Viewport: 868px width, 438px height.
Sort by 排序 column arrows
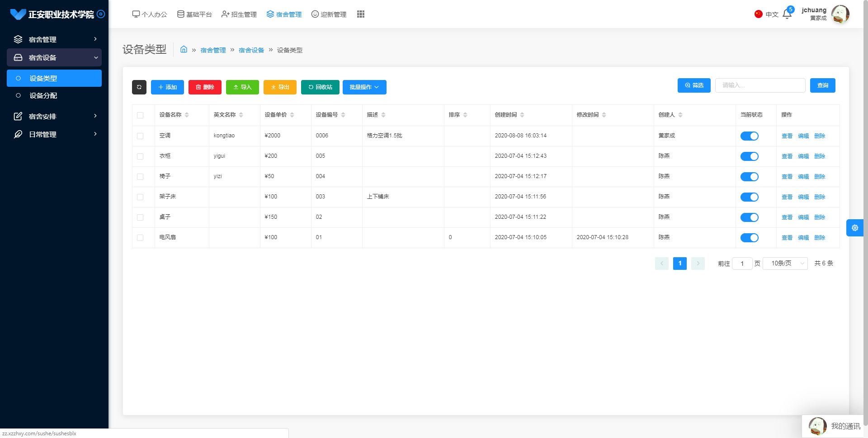[465, 115]
